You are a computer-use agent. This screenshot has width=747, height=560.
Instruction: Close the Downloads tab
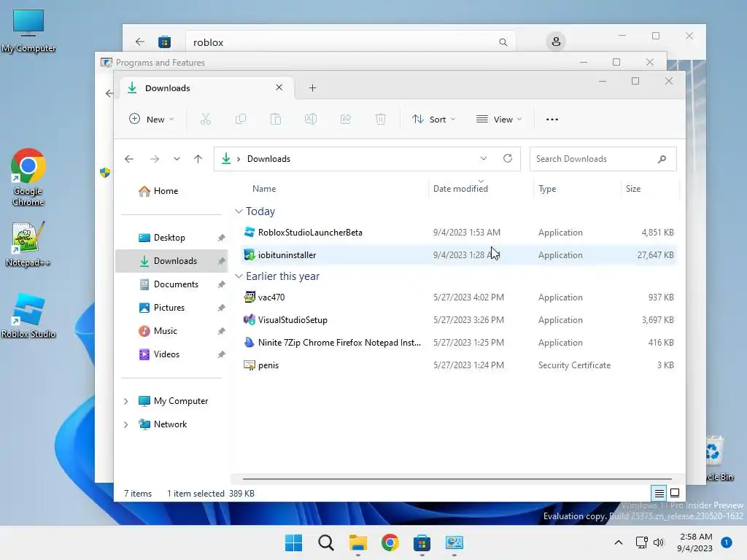point(279,87)
